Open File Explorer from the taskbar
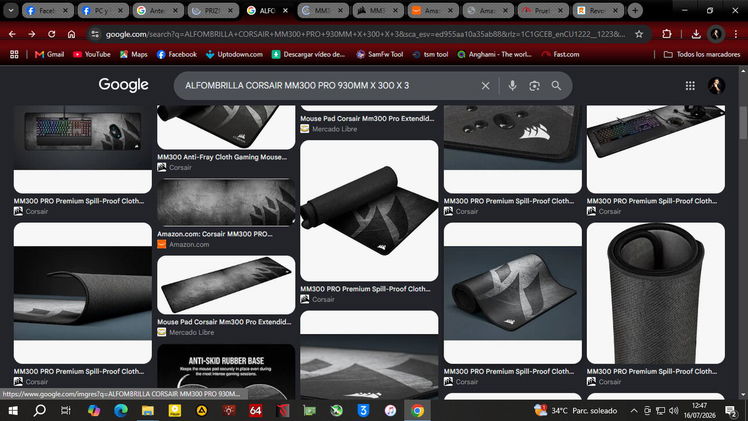Viewport: 748px width, 421px height. (x=148, y=411)
